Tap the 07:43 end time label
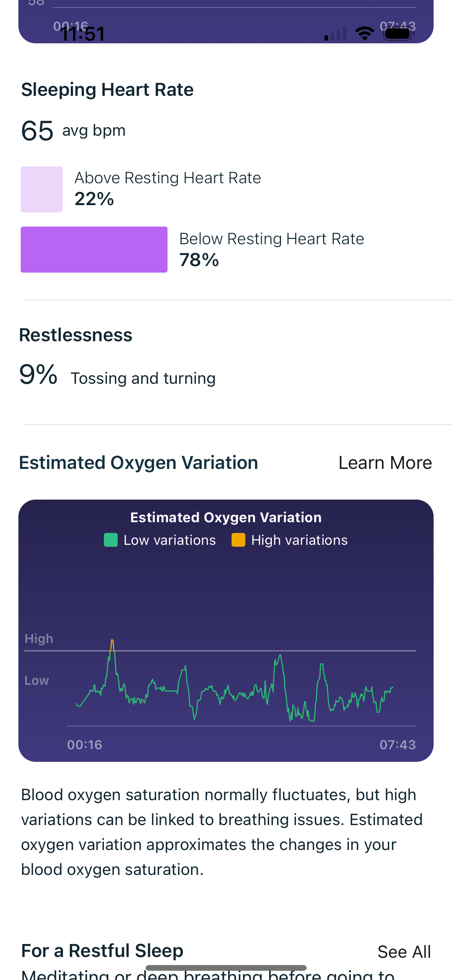 [x=398, y=745]
